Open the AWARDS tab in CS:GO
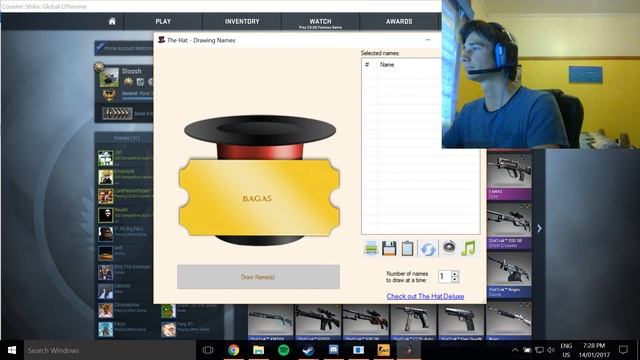640x360 pixels. [x=399, y=21]
